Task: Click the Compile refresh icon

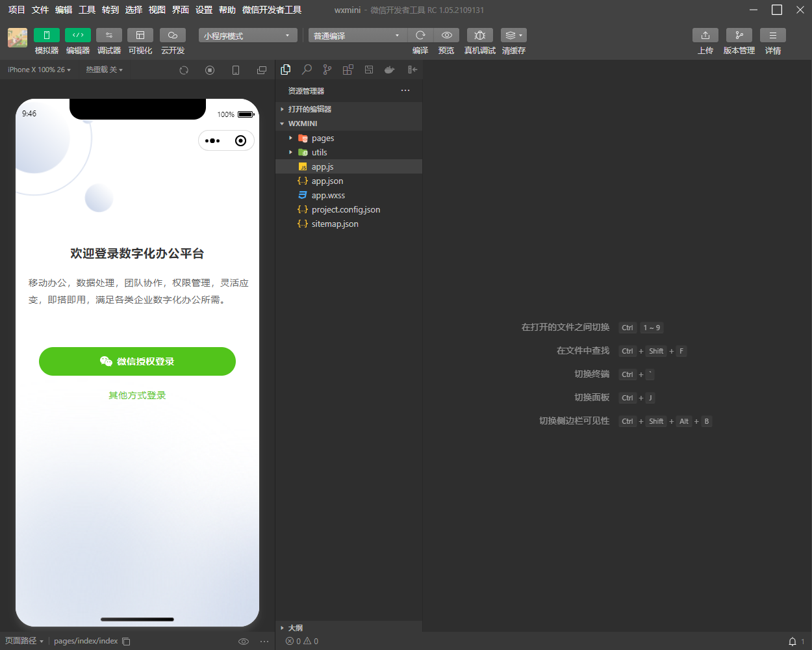Action: coord(420,35)
